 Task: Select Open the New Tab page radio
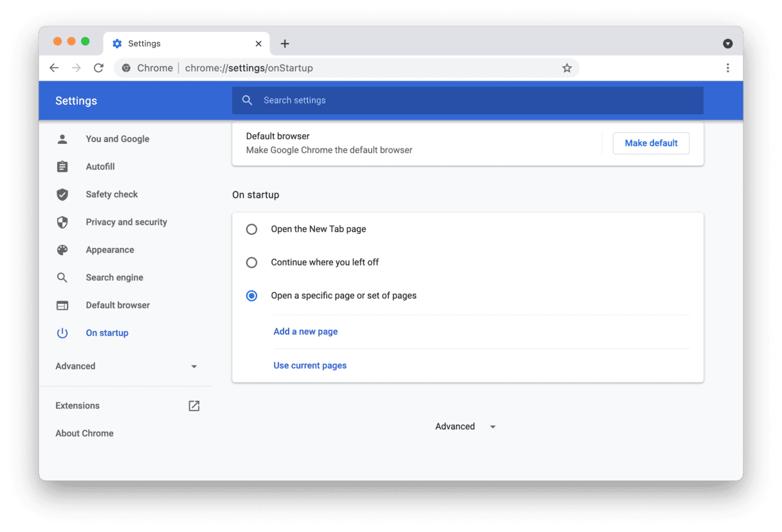(x=251, y=229)
